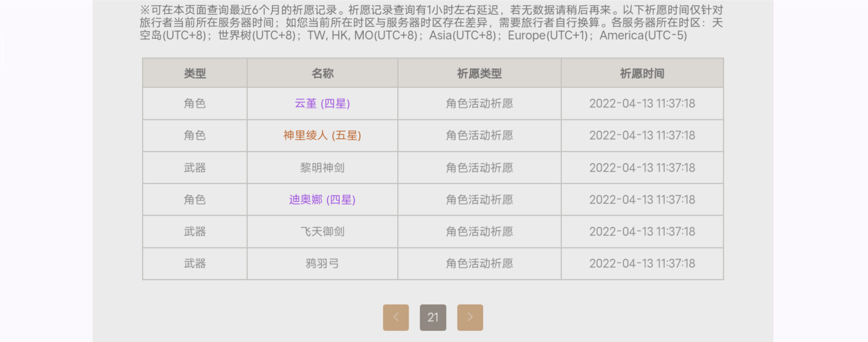Open 神里绫人 (五星) character link

tap(322, 136)
